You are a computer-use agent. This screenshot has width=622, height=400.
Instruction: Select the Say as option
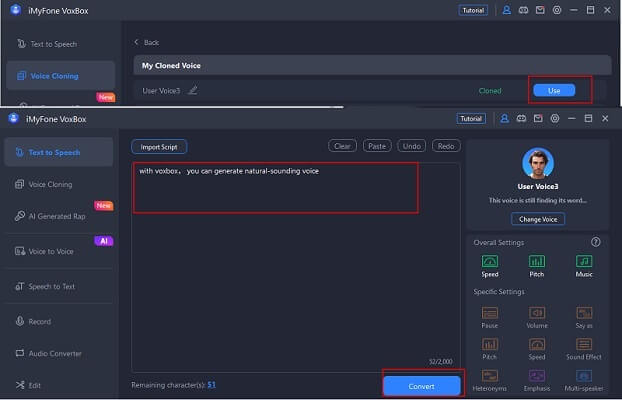tap(584, 317)
